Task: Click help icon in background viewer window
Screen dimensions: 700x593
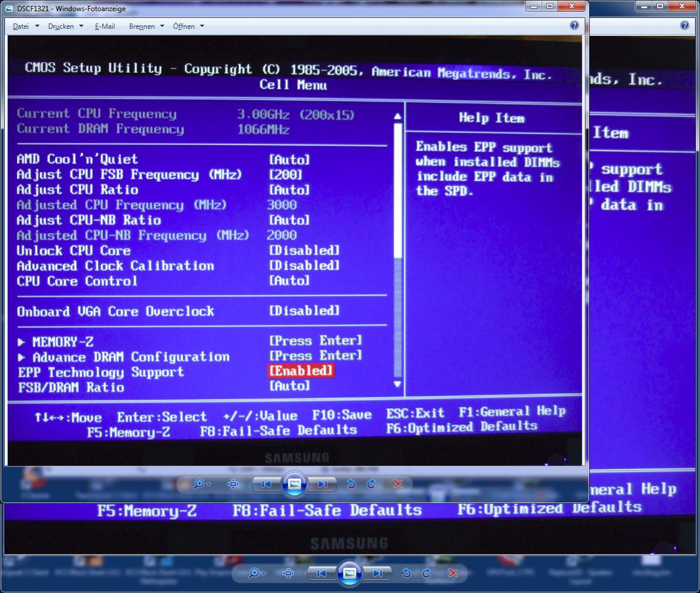Action: [x=684, y=25]
